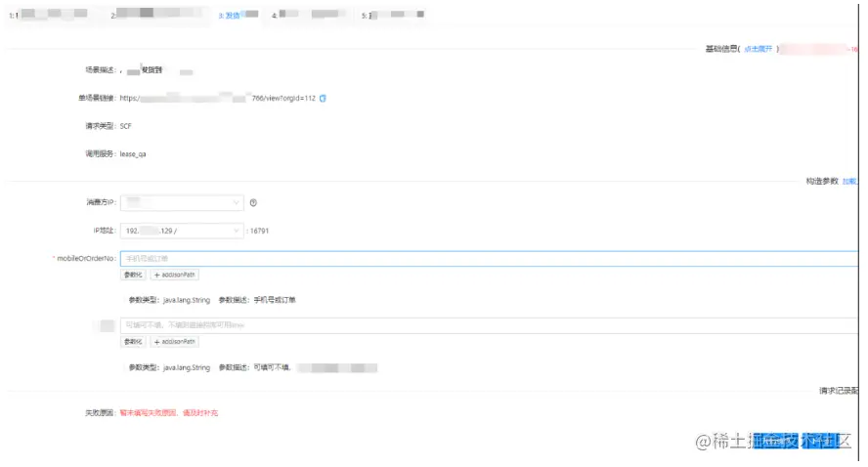Click 点击展开 link next to 基础信息
Viewport: 868px width, 467px height.
tap(758, 49)
